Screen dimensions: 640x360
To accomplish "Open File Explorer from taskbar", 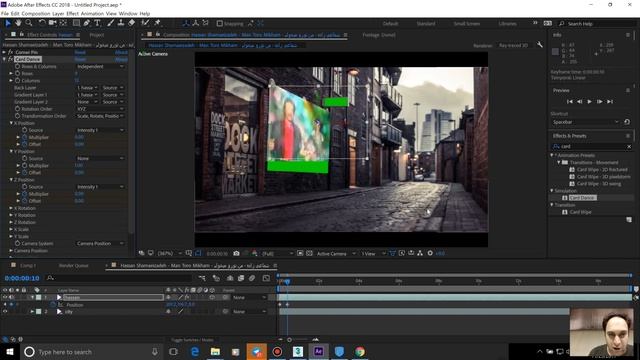I will pyautogui.click(x=216, y=351).
